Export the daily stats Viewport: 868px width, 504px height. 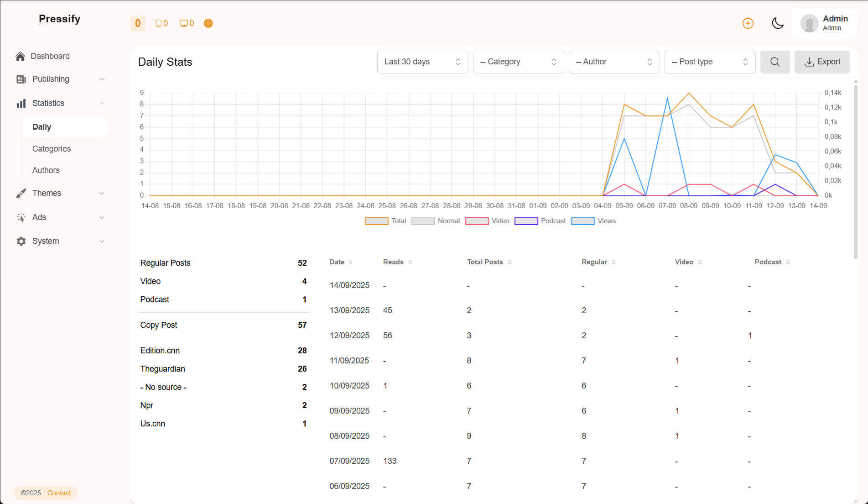pyautogui.click(x=822, y=62)
